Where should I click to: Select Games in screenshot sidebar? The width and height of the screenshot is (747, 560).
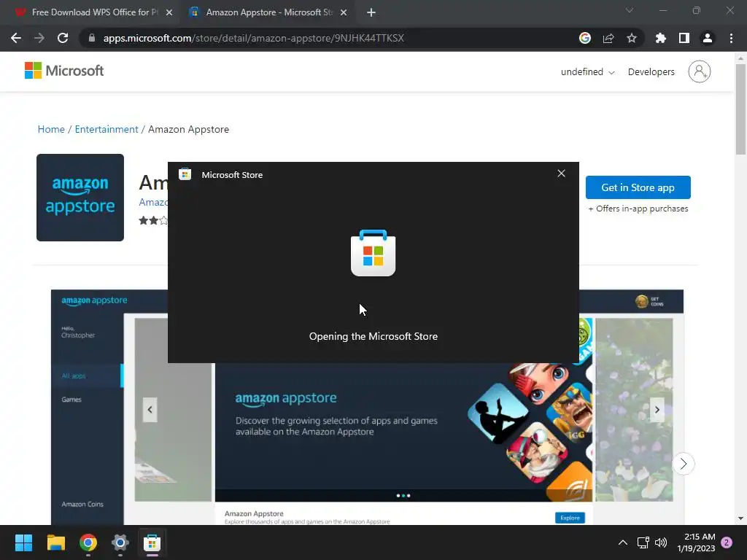click(71, 400)
